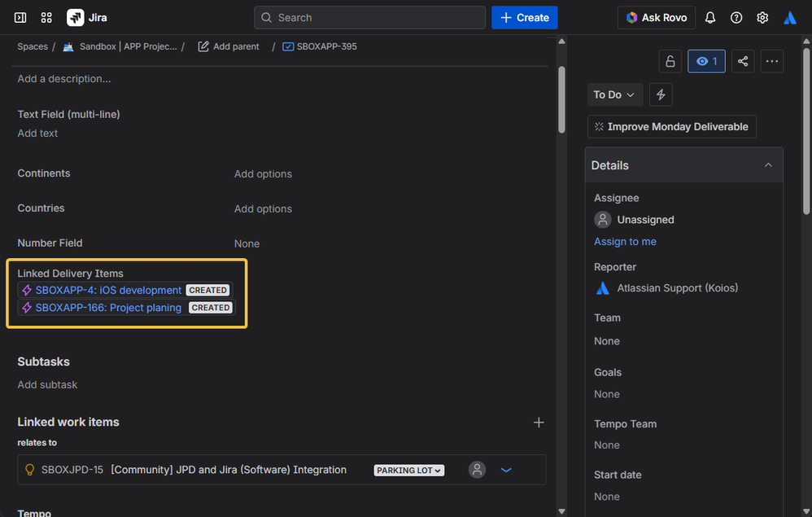Click the right panel scrollbar thumb
The width and height of the screenshot is (812, 517).
[805, 131]
